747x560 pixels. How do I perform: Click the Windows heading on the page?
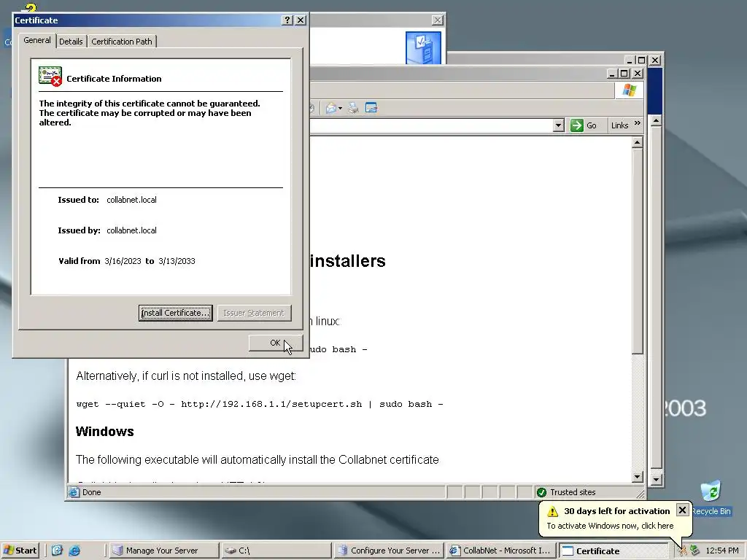105,432
